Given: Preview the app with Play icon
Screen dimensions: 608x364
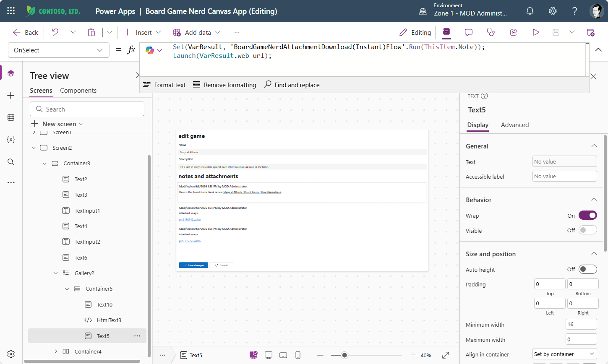Looking at the screenshot, I should [x=536, y=32].
